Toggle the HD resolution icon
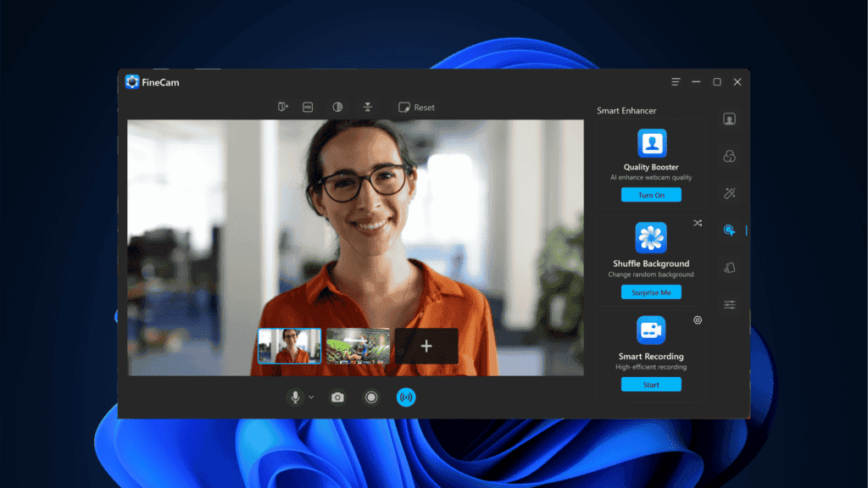The image size is (868, 488). tap(308, 108)
